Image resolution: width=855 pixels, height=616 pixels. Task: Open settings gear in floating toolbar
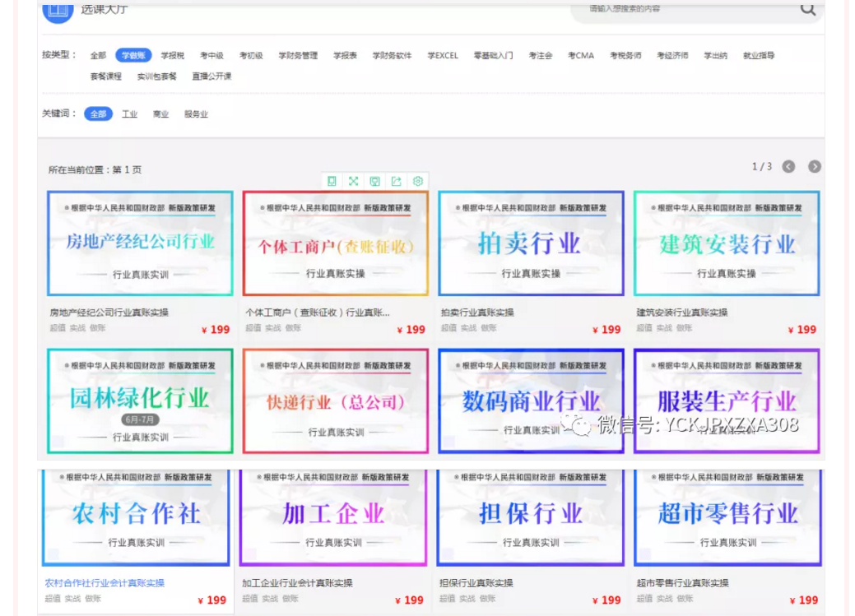[417, 181]
